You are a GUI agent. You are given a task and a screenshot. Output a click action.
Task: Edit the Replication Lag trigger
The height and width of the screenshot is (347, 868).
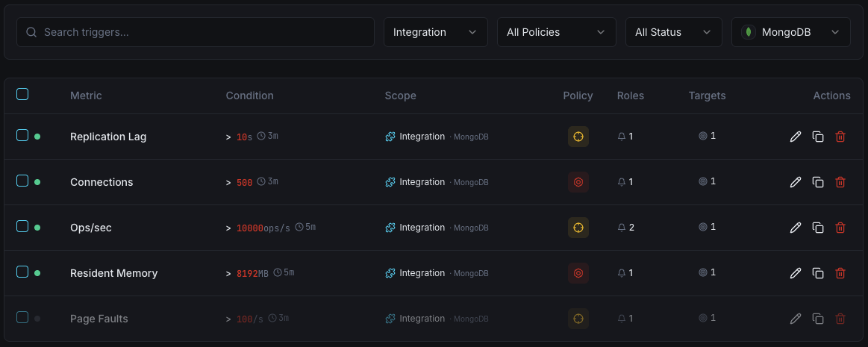pos(796,137)
